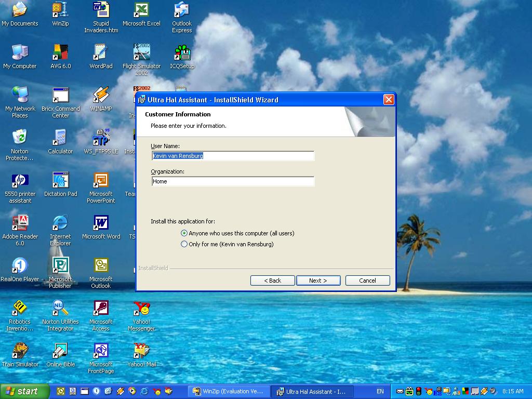Viewport: 532px width, 399px height.
Task: Open the Train Simulator desktop shortcut
Action: pyautogui.click(x=20, y=351)
